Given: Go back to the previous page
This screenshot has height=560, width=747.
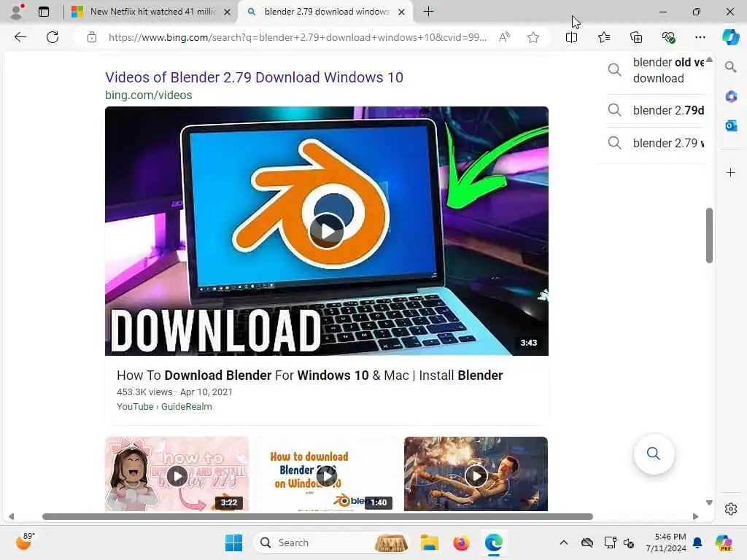Looking at the screenshot, I should (x=20, y=37).
